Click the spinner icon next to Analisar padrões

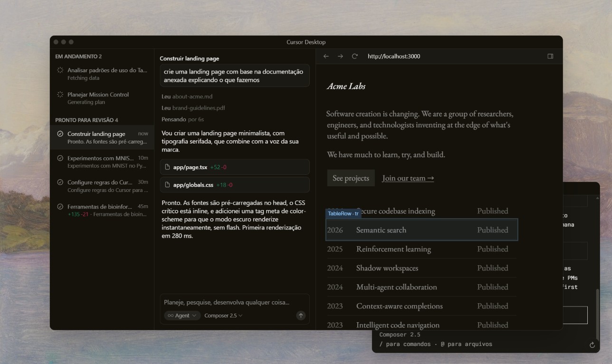coord(60,70)
